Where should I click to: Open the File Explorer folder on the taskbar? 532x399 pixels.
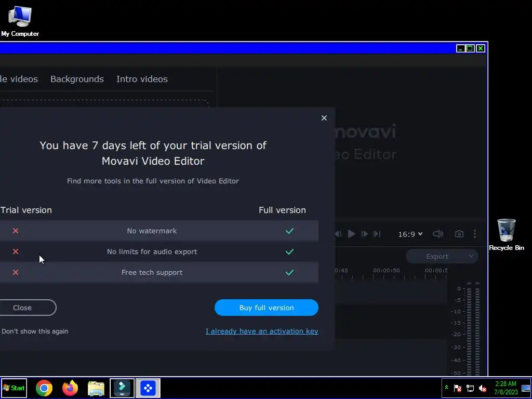96,389
